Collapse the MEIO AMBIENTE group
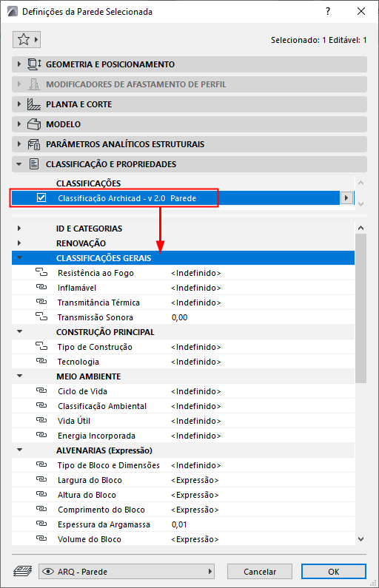 coord(19,376)
